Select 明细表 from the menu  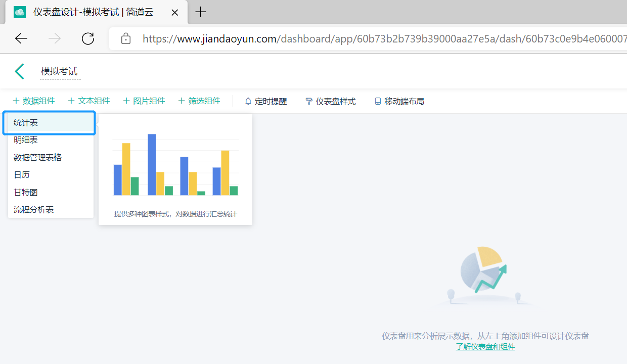point(51,140)
